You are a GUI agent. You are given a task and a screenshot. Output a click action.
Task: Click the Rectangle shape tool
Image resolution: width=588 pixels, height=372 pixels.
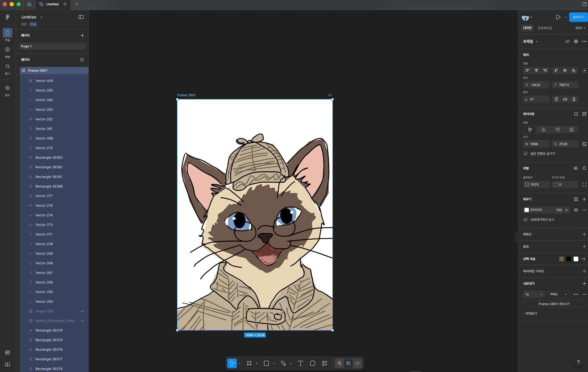click(x=266, y=363)
